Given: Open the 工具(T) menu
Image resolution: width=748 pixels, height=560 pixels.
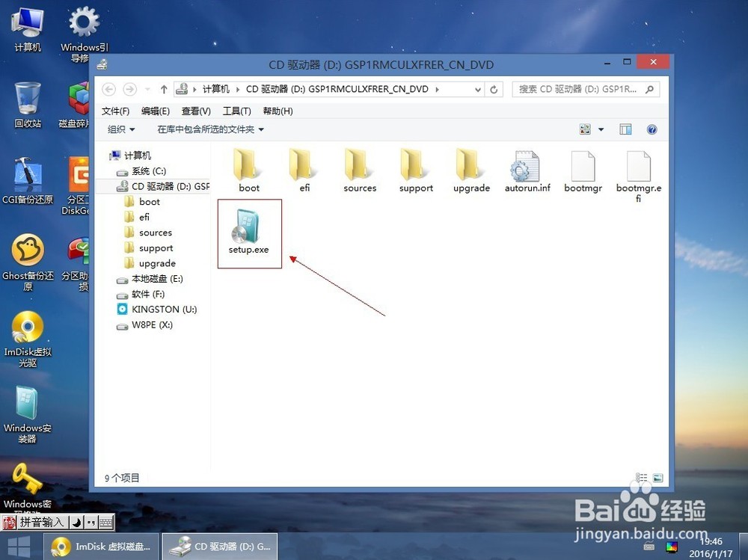Looking at the screenshot, I should 236,111.
